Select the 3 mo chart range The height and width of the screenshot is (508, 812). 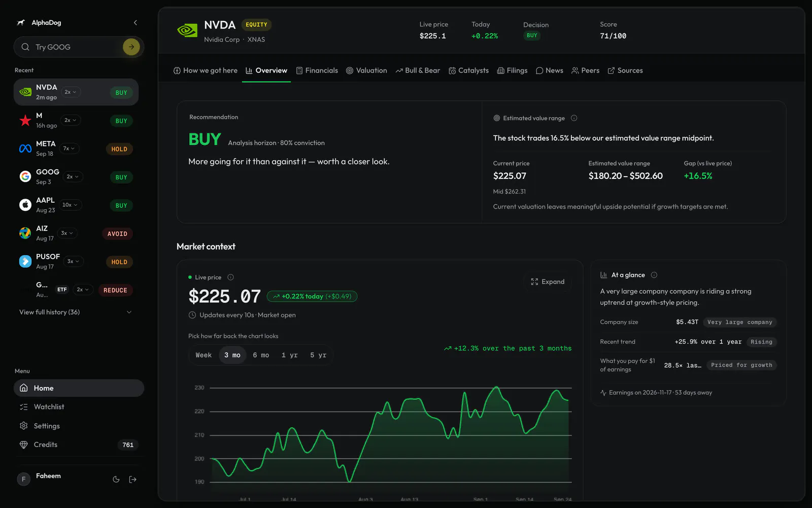[232, 355]
